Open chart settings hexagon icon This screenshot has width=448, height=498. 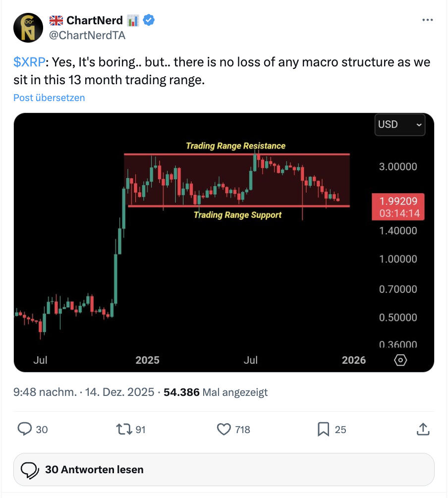point(400,360)
